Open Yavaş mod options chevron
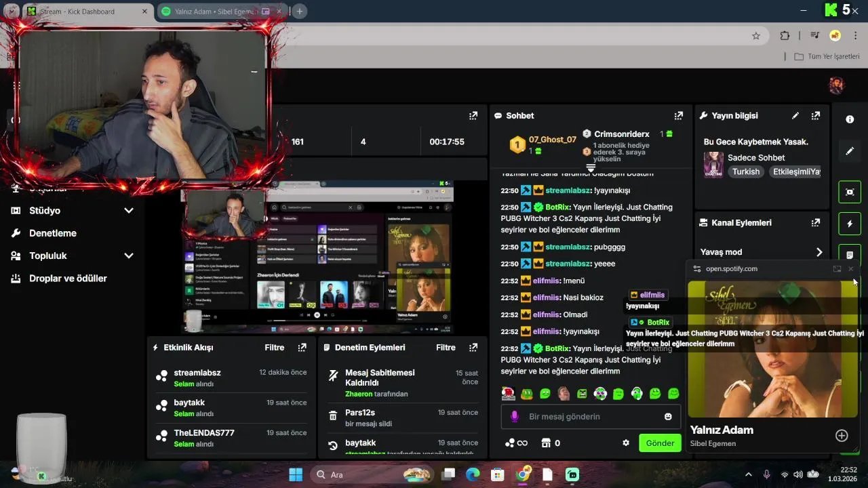Screen dimensions: 868x488 click(x=819, y=252)
